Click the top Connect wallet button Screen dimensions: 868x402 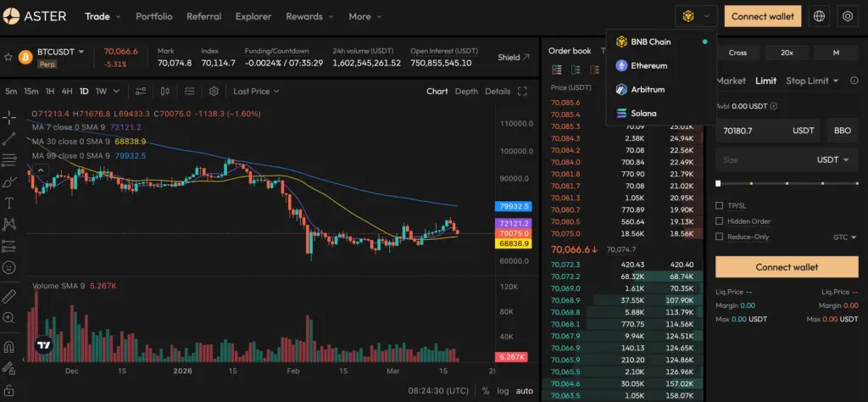click(763, 16)
